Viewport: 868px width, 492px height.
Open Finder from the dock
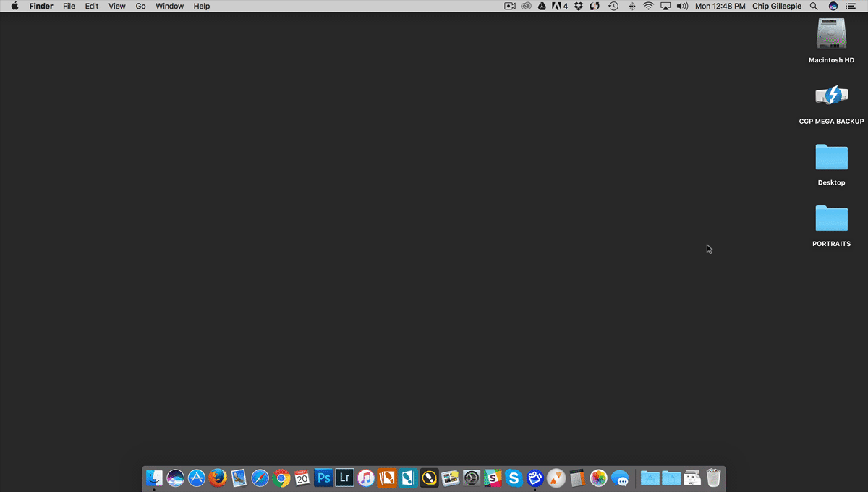click(x=154, y=478)
